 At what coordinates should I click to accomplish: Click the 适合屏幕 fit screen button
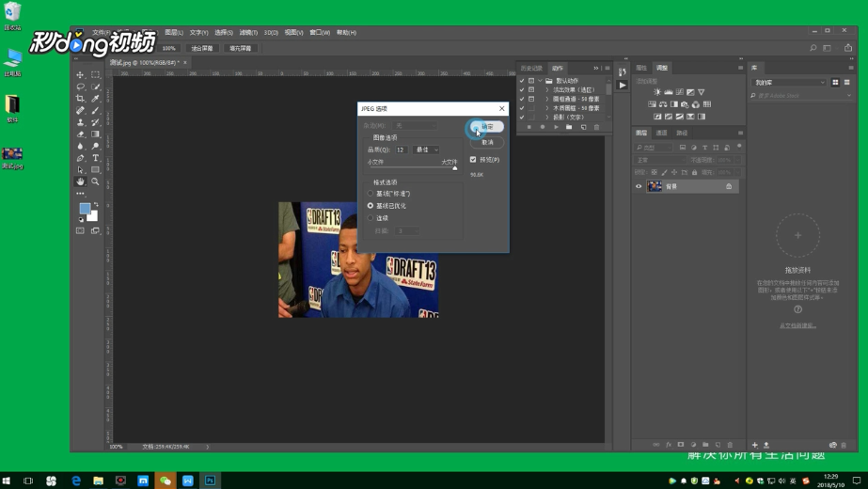click(x=202, y=48)
